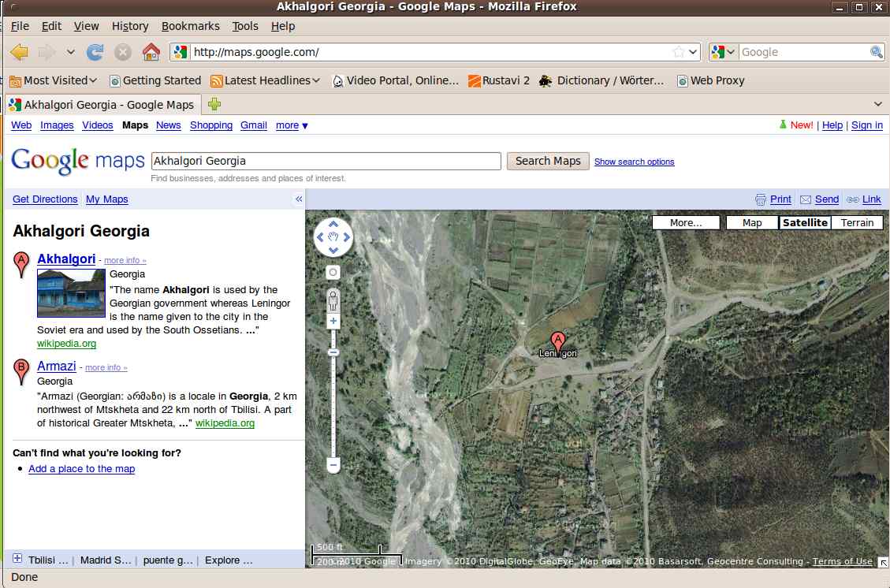890x588 pixels.
Task: Click the search magnifier icon in Firefox search box
Action: 877,52
